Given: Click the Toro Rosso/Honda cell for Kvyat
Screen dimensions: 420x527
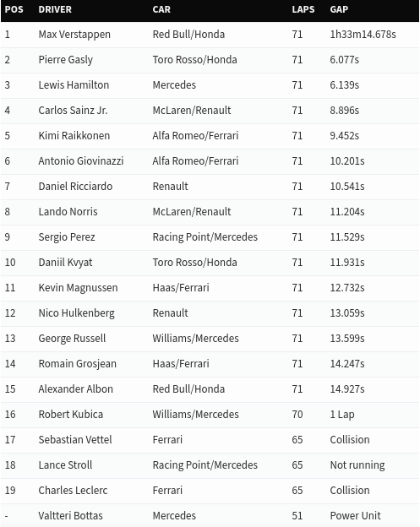Looking at the screenshot, I should (194, 263).
